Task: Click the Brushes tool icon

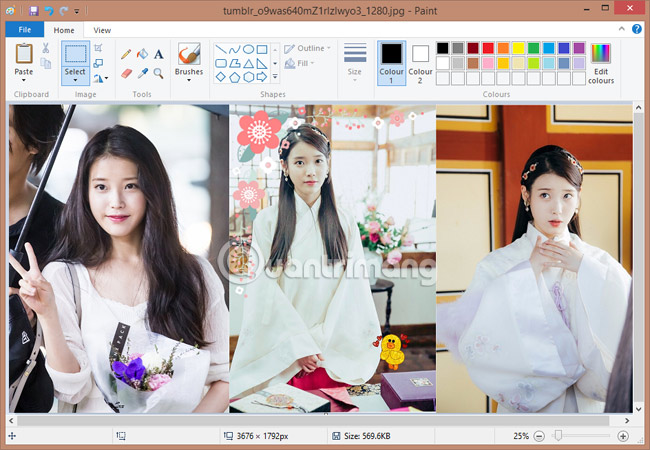Action: 189,53
